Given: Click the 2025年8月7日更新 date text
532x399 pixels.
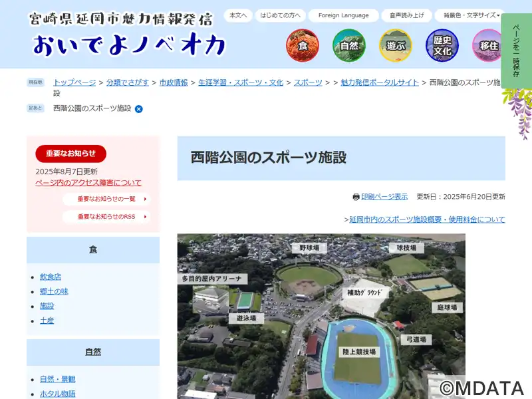Looking at the screenshot, I should point(66,172).
